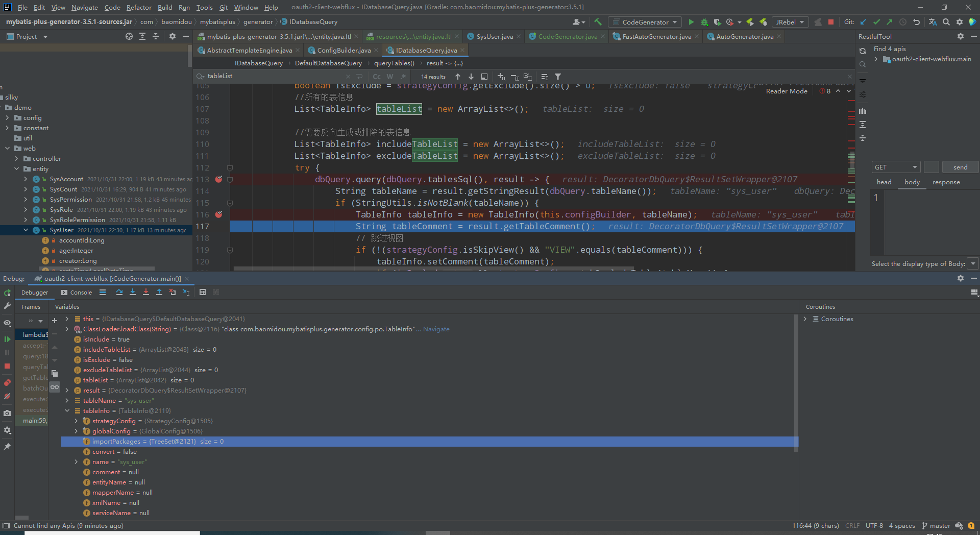Refresh the RestfulTool api list
Image resolution: width=980 pixels, height=535 pixels.
(863, 51)
